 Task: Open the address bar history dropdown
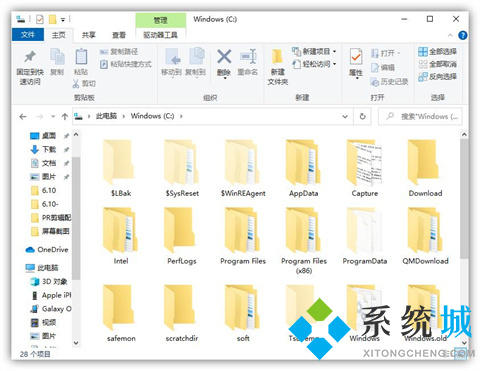tap(345, 117)
